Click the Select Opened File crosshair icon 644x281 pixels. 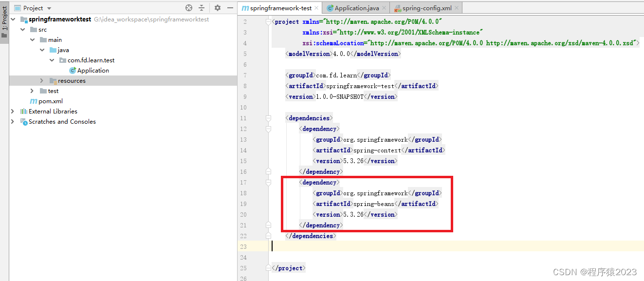pos(188,8)
